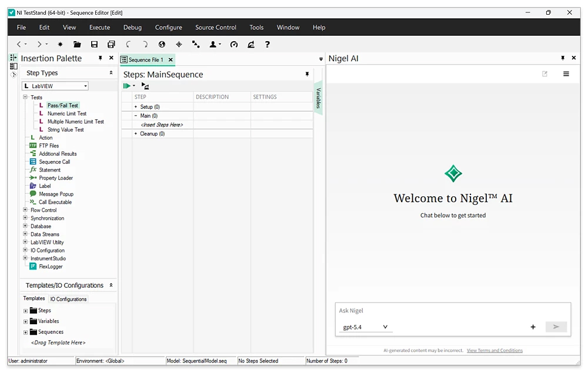Screen dimensions: 588x373
Task: Close the Nigel AI panel
Action: pos(574,58)
